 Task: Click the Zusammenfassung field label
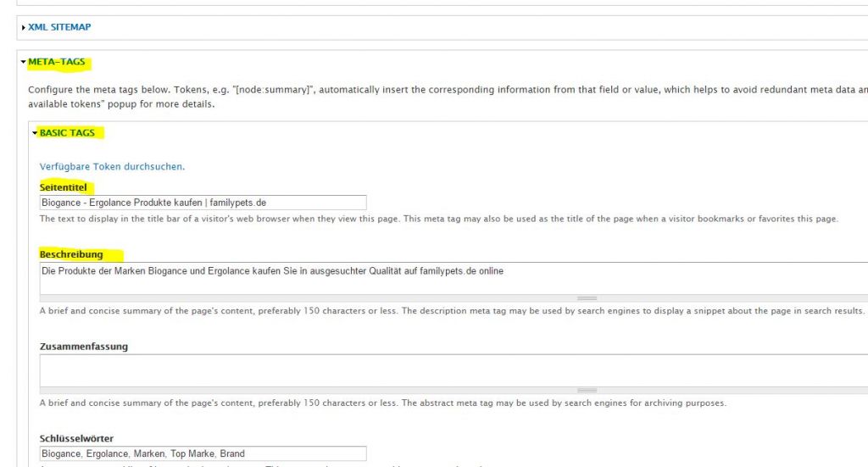point(84,347)
